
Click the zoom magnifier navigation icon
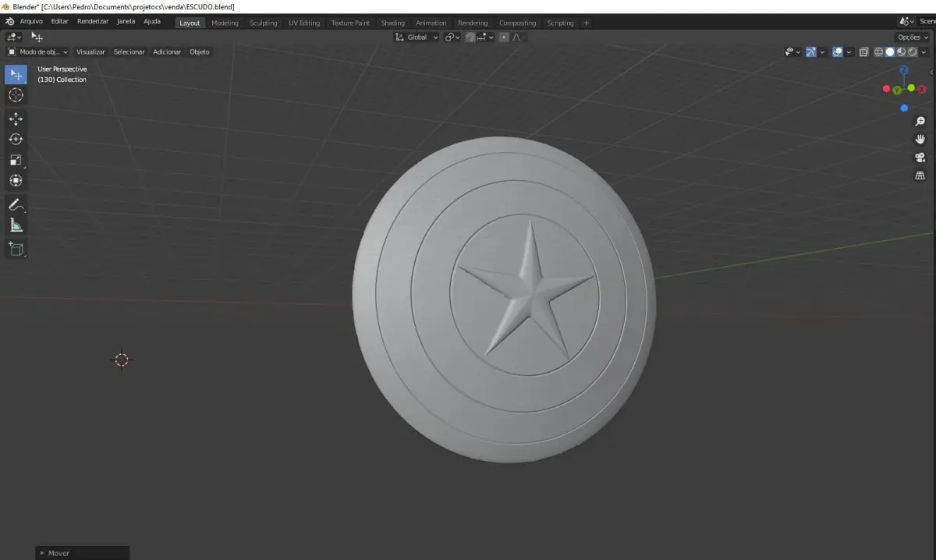coord(920,122)
